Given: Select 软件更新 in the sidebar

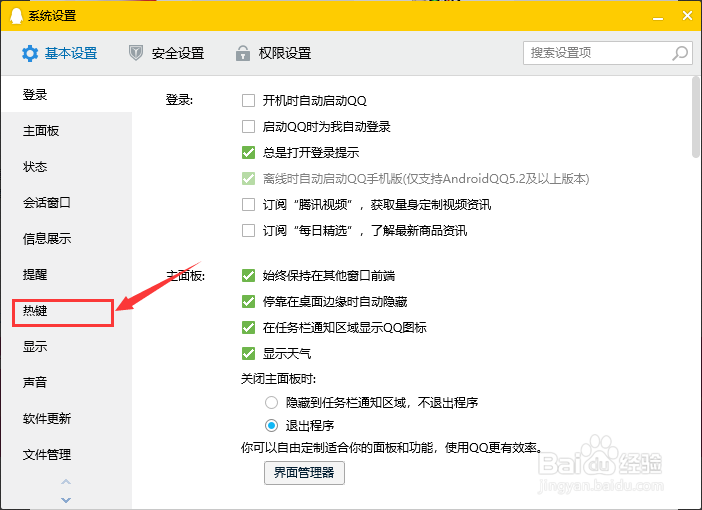Looking at the screenshot, I should (66, 419).
